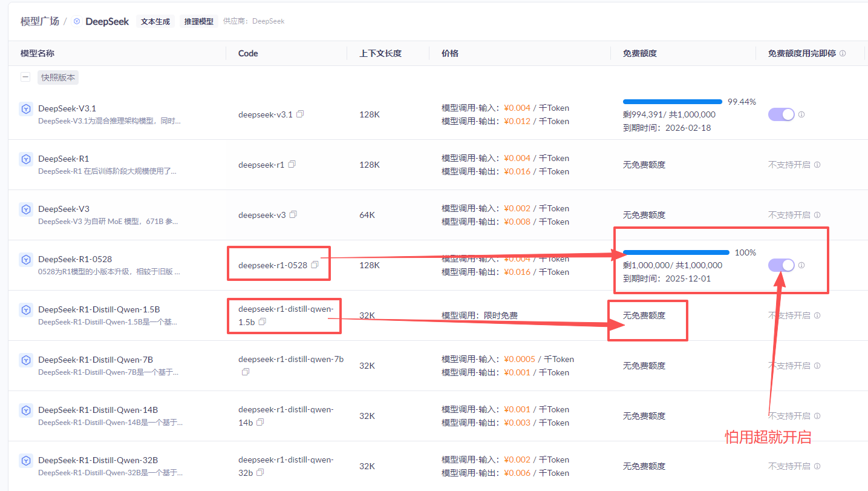The width and height of the screenshot is (868, 491).
Task: Copy the deepseek-r1-distill-qwen-7b code
Action: pos(246,372)
